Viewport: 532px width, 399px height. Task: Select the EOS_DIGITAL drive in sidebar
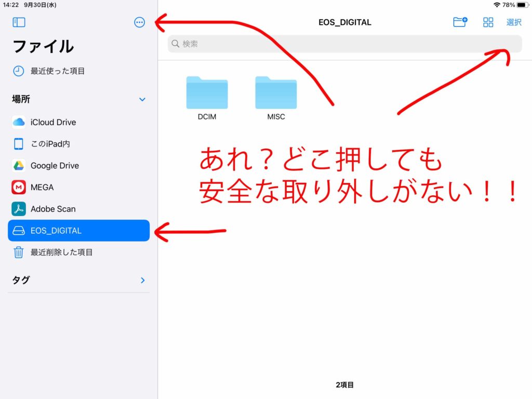point(79,231)
